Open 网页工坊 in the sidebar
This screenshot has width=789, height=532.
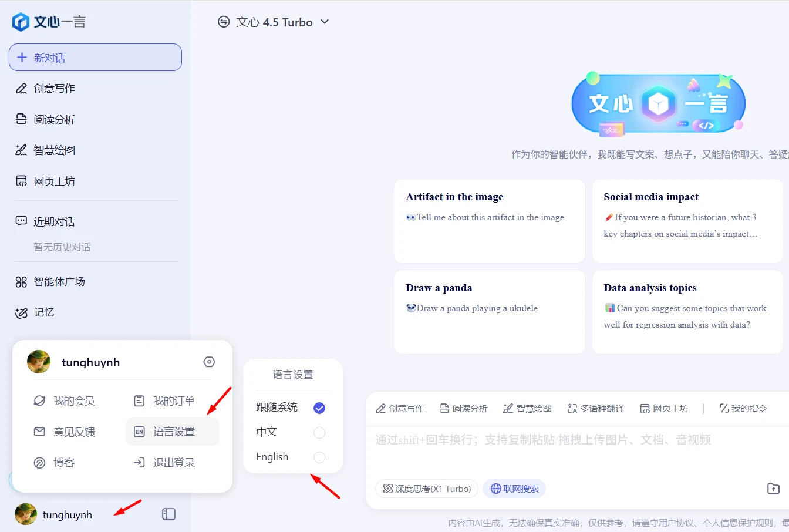45,181
